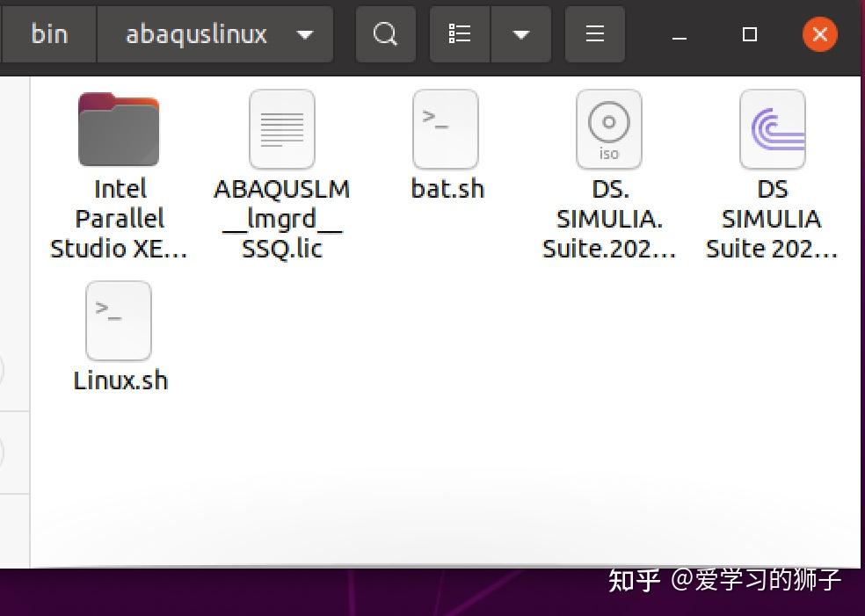Select the bat.sh shell script

446,128
